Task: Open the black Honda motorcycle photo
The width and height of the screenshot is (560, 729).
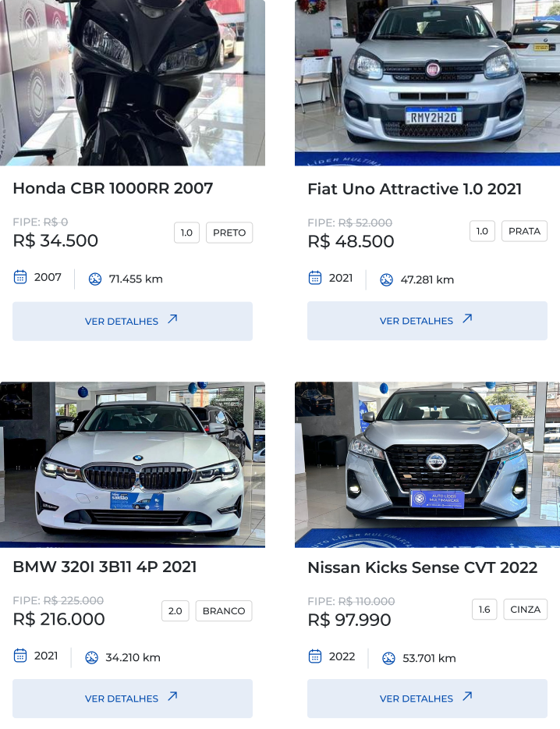Action: [133, 83]
